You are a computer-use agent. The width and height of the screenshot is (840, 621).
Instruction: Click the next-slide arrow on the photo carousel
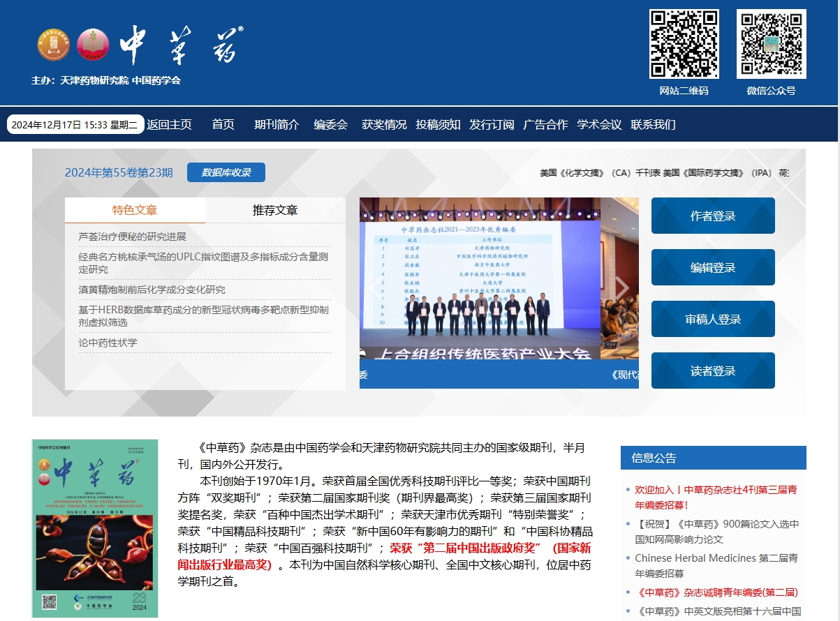coord(621,287)
